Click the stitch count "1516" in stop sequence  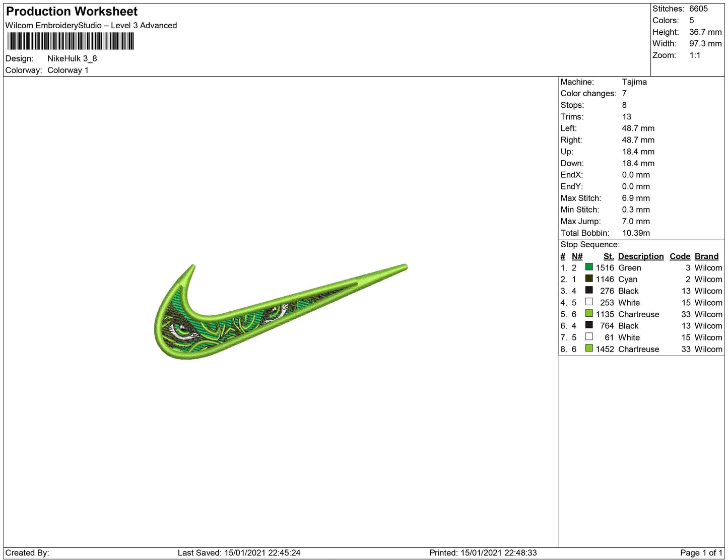(x=605, y=267)
